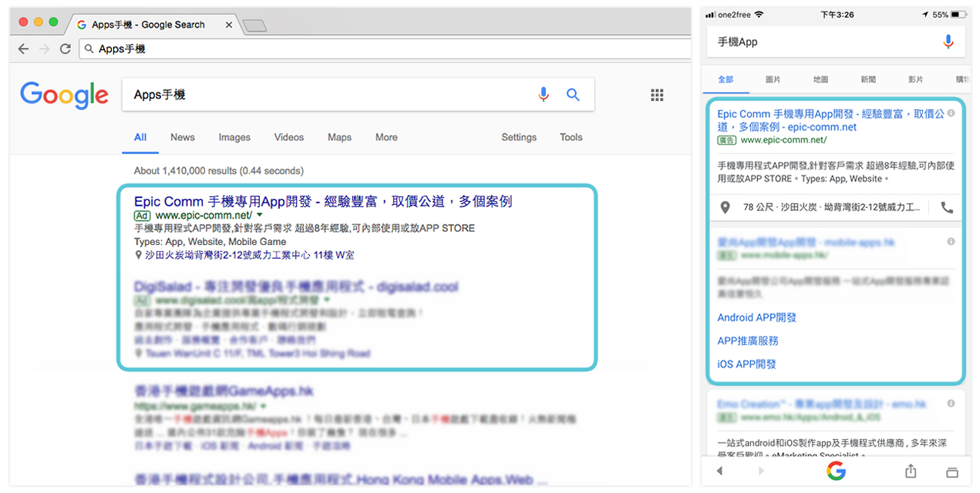The image size is (980, 493).
Task: Tap the location pin next to 78 公尺
Action: (x=725, y=207)
